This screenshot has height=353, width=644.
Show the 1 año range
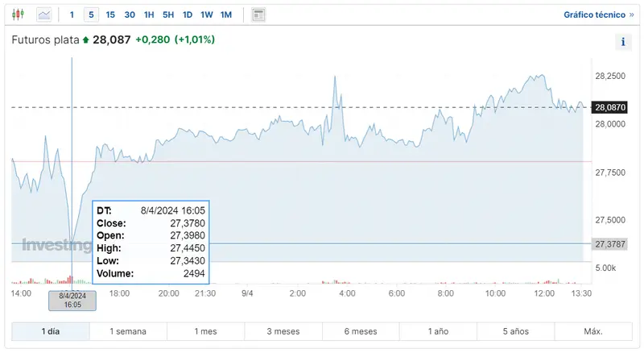pyautogui.click(x=438, y=331)
